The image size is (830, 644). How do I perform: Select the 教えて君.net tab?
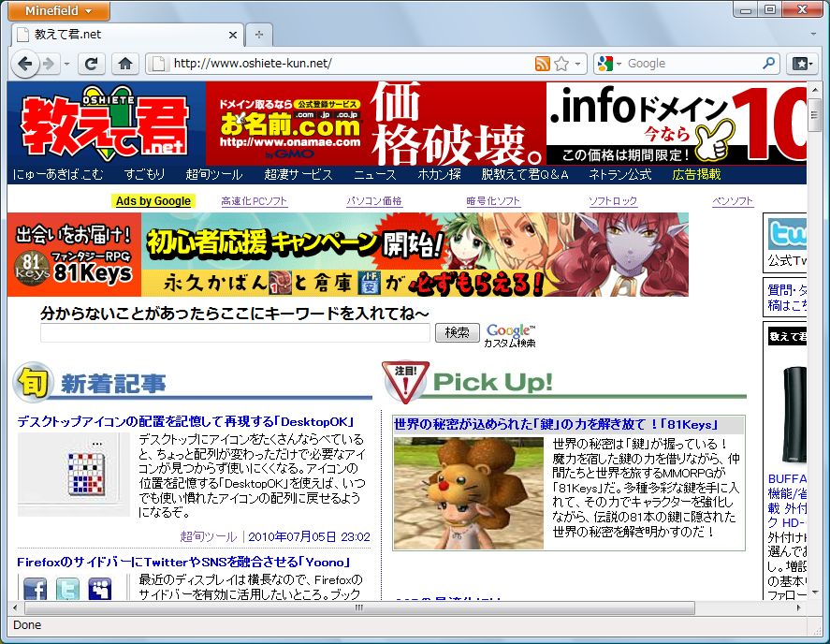127,35
